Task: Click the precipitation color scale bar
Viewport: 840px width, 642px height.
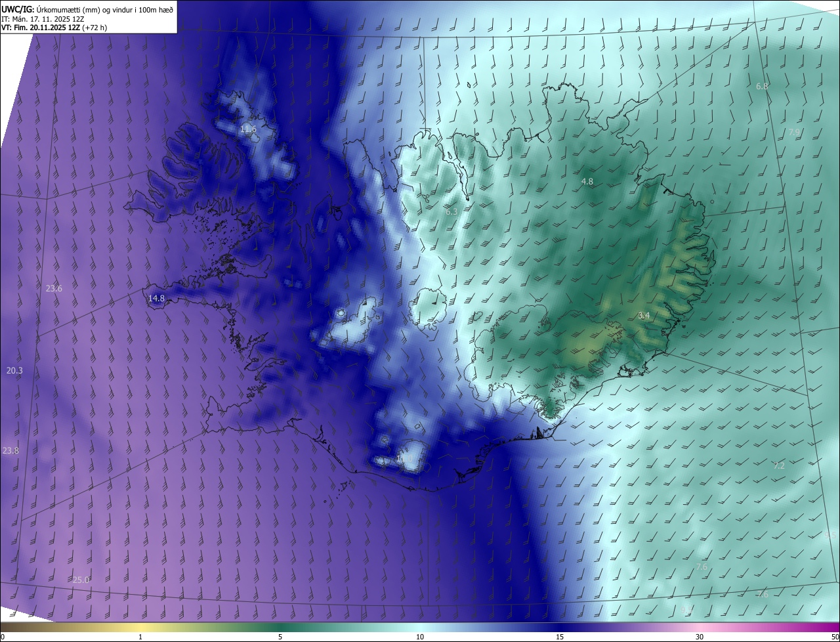Action: [420, 627]
